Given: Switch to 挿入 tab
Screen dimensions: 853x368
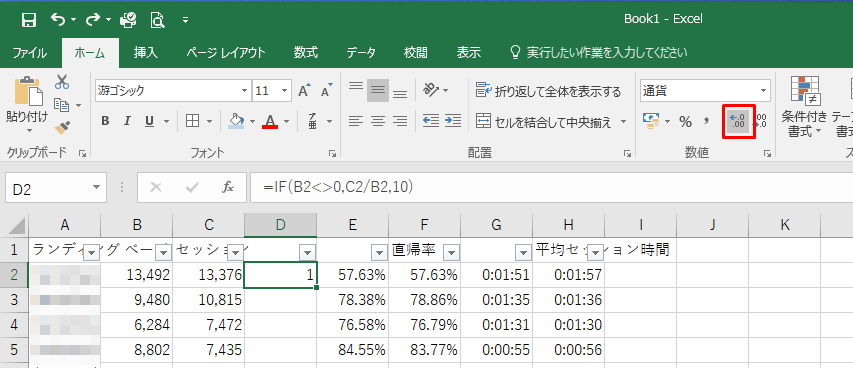Looking at the screenshot, I should tap(146, 53).
